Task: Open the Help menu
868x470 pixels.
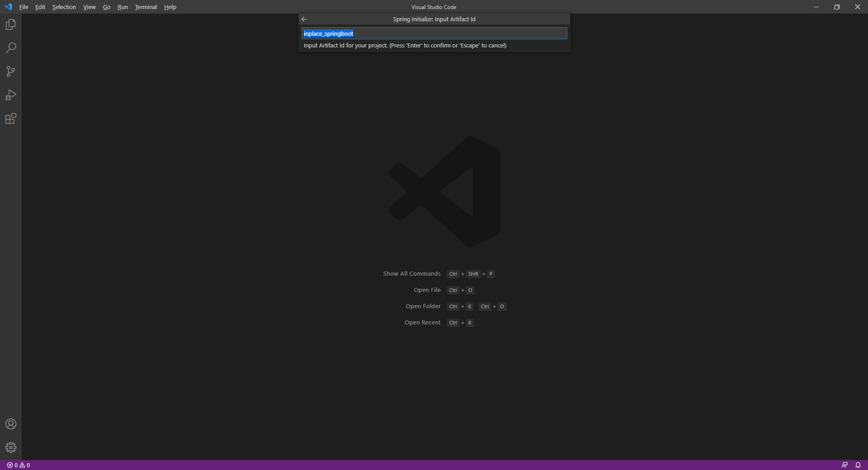Action: [170, 7]
